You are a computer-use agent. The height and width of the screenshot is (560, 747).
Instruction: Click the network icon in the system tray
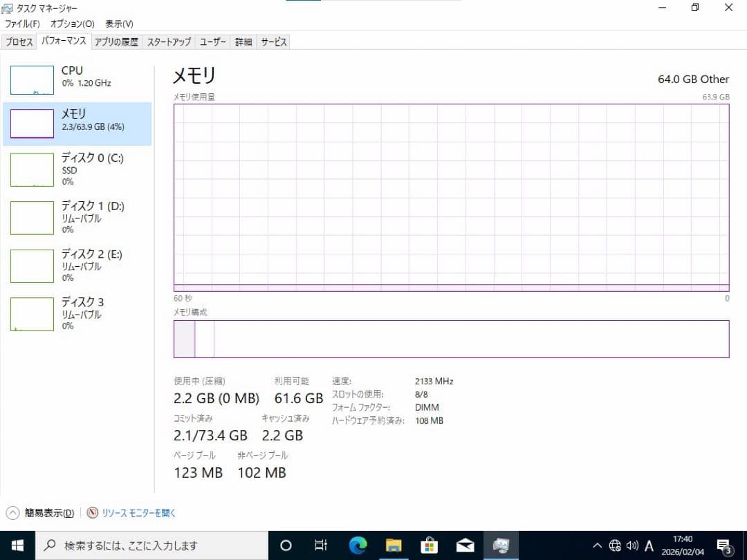point(615,545)
